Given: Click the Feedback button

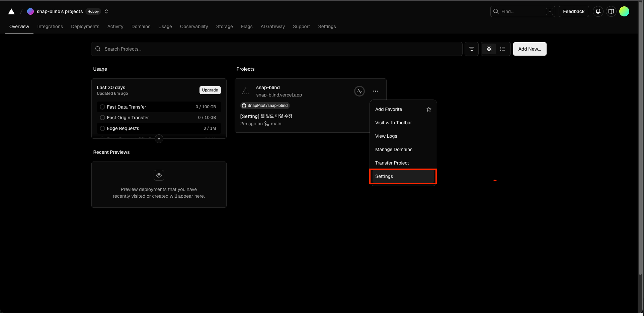Looking at the screenshot, I should pyautogui.click(x=574, y=11).
